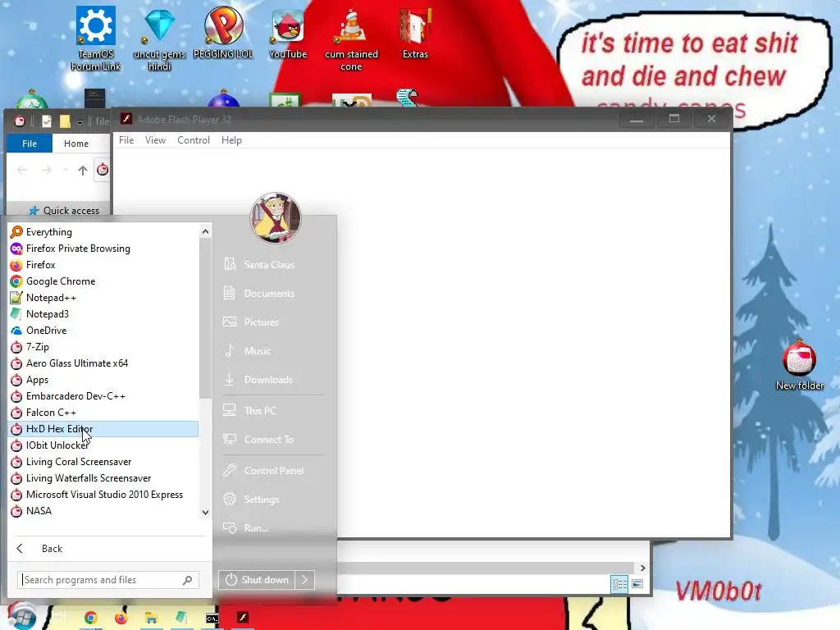Expand the IObit Unlocker folder
The height and width of the screenshot is (630, 840).
[103, 445]
